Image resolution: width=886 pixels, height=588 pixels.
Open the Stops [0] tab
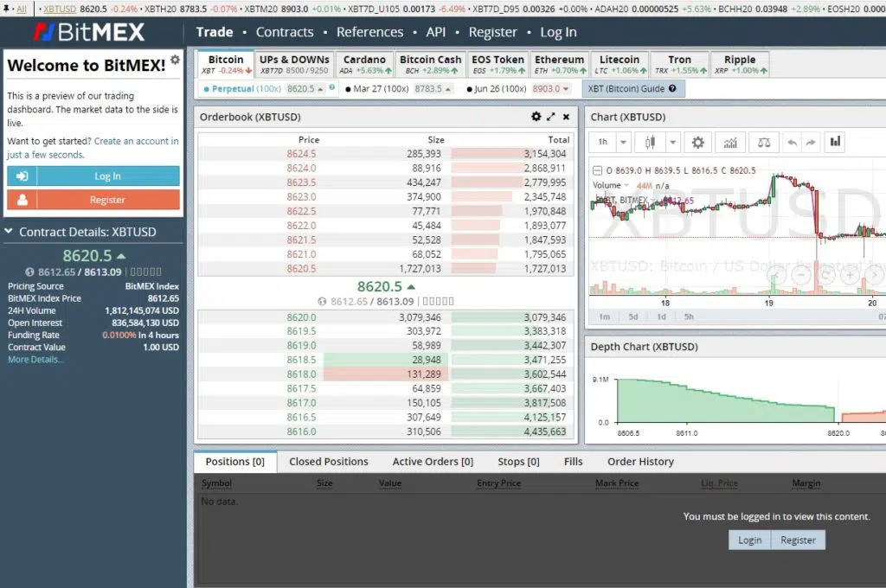pyautogui.click(x=519, y=462)
